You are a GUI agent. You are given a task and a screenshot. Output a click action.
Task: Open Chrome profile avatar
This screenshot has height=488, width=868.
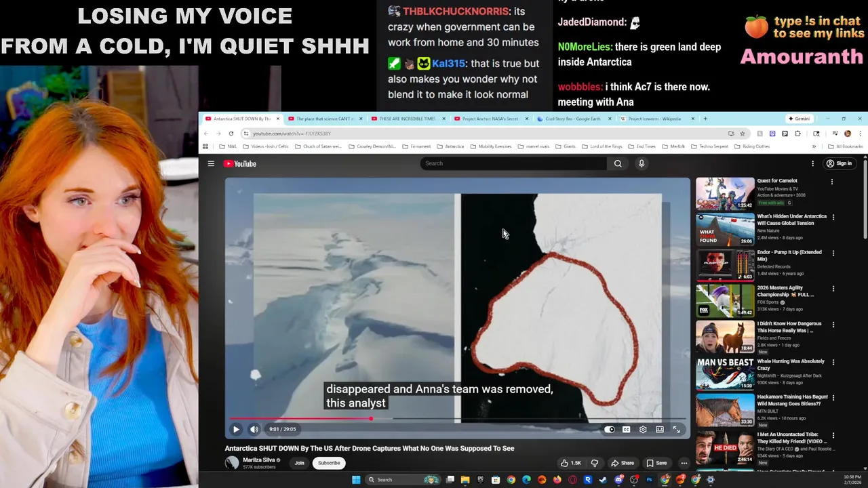pos(848,134)
